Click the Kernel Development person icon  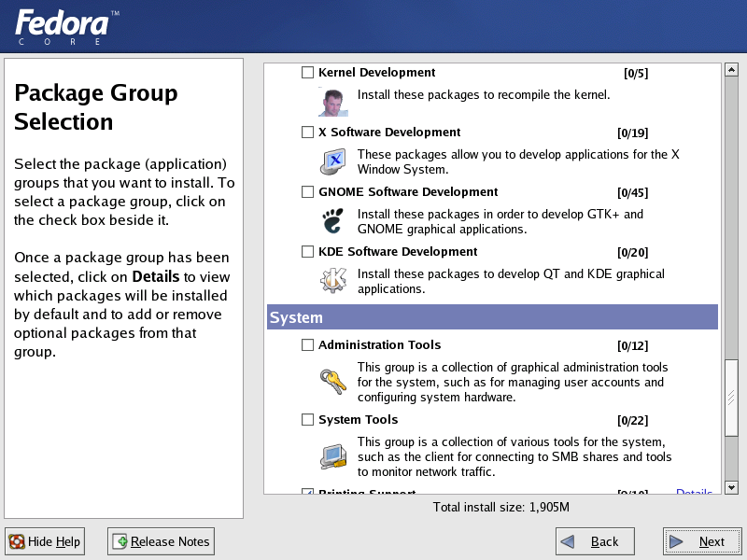click(333, 102)
